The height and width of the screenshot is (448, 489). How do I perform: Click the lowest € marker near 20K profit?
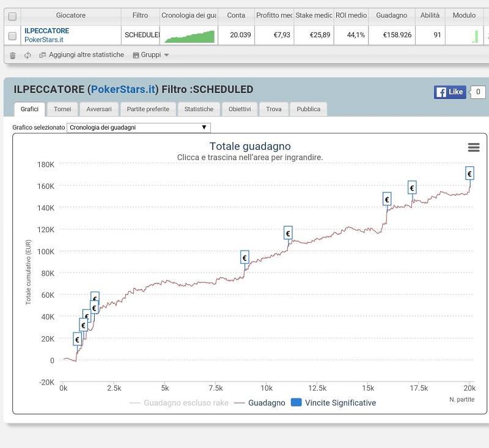click(77, 339)
